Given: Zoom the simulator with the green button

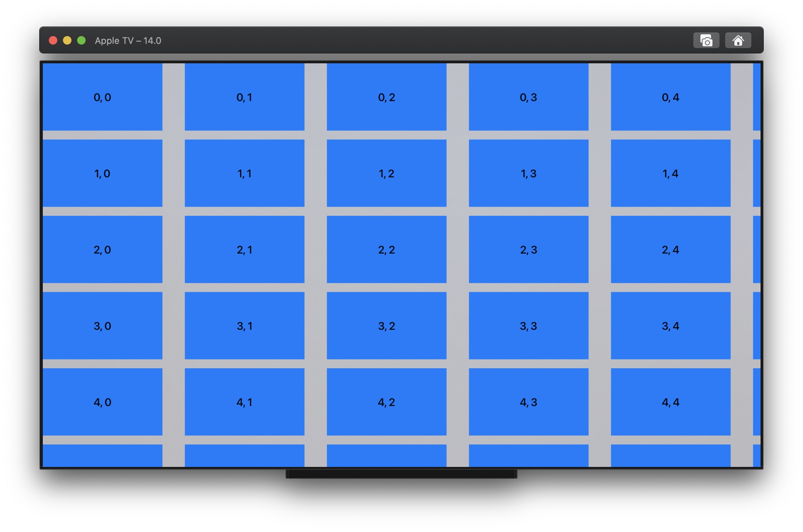Looking at the screenshot, I should [81, 41].
